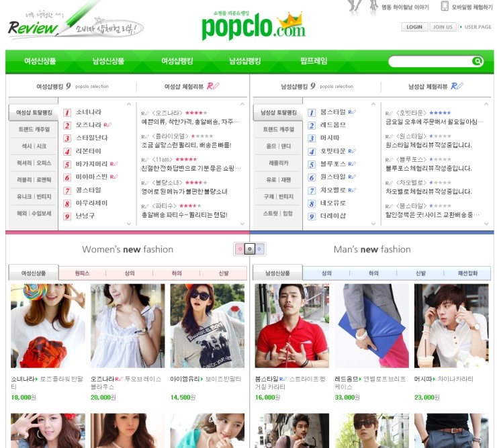Open the blue clutch 레드옴므 product thumbnail
This screenshot has height=448, width=497.
[x=372, y=326]
